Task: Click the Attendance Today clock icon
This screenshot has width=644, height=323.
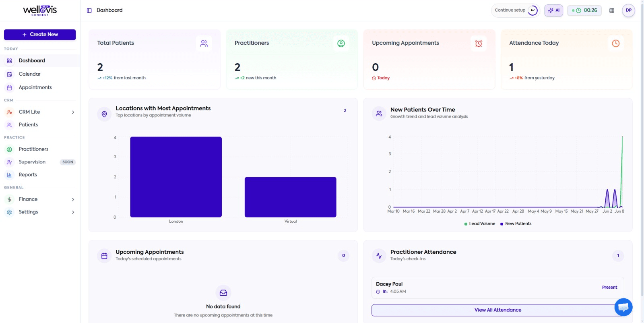Action: (x=616, y=43)
